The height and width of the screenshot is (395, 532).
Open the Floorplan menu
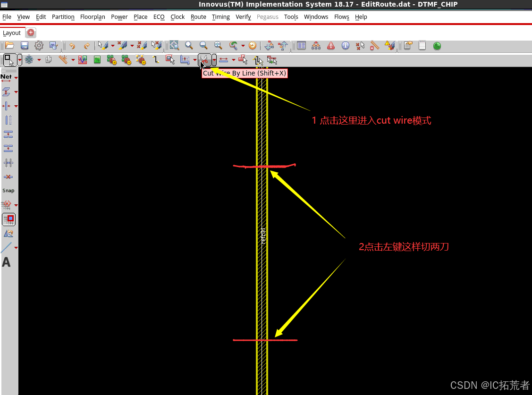point(93,17)
